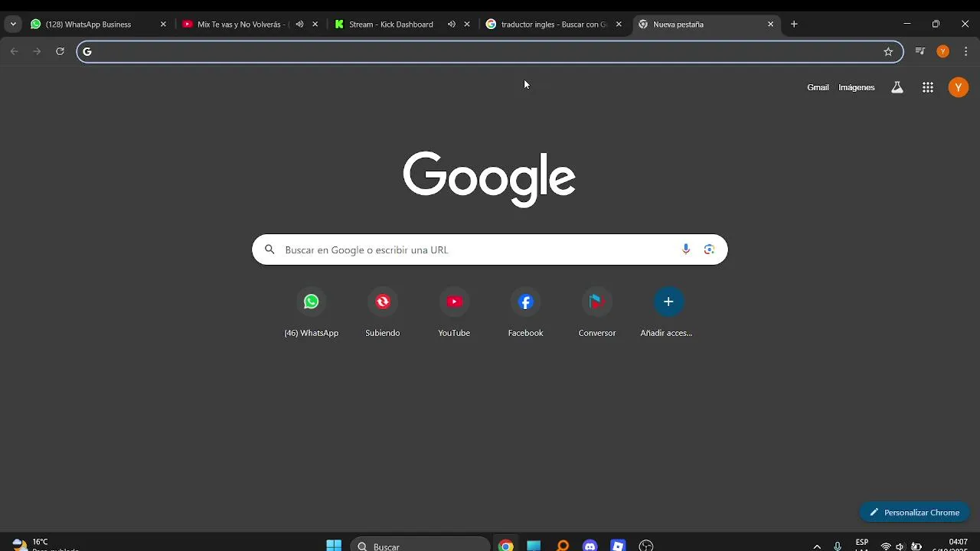Go back to the previous page
This screenshot has width=980, height=551.
[x=14, y=51]
